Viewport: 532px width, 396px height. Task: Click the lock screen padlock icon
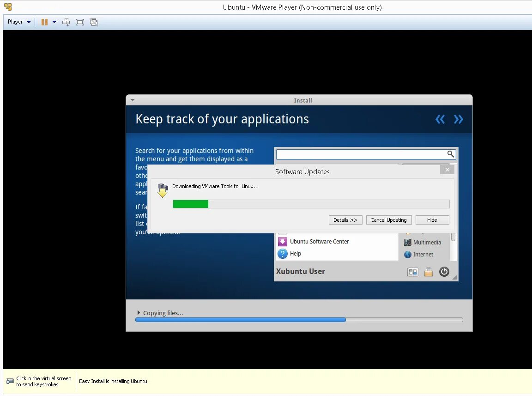pos(429,272)
